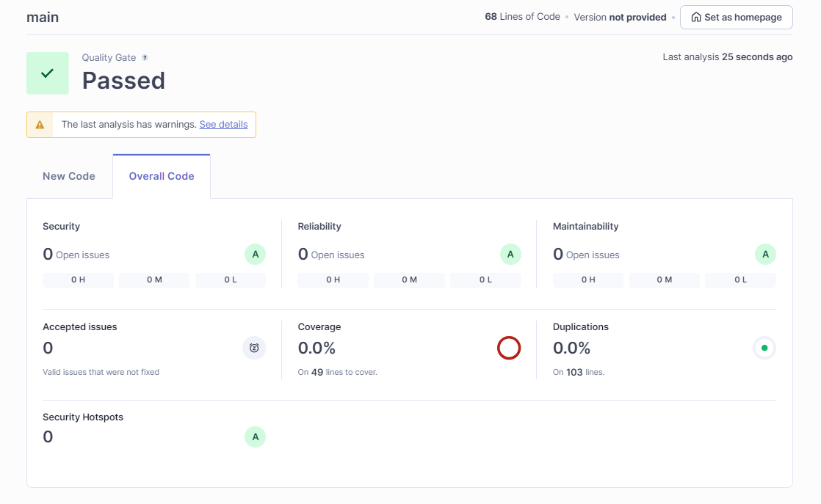This screenshot has height=504, width=821.
Task: Click the green Passed checkmark icon
Action: click(x=48, y=73)
